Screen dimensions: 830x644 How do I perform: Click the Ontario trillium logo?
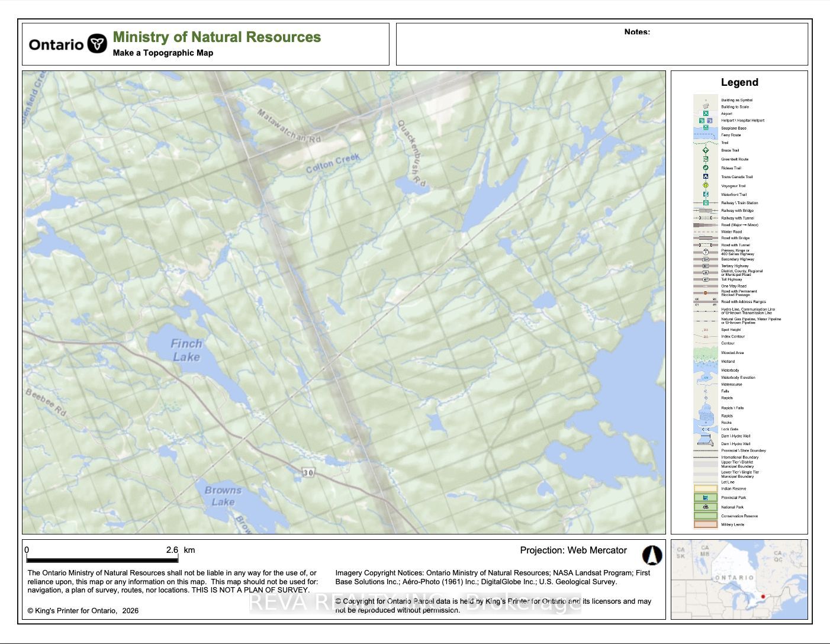(97, 44)
